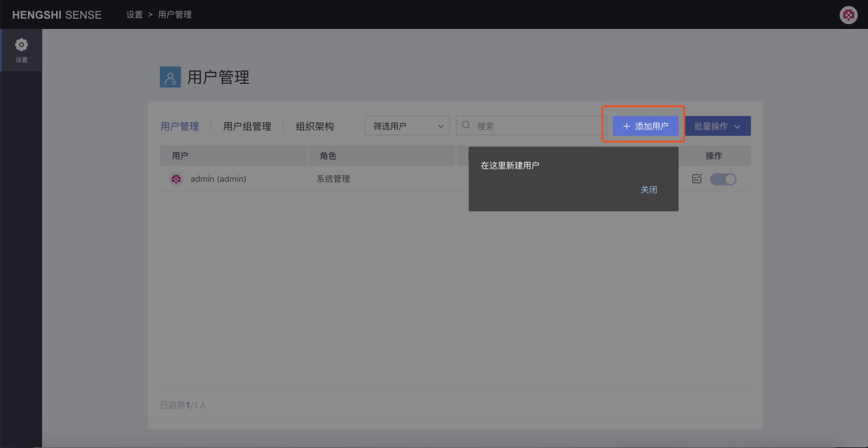Click the admin user's avatar in table

[x=176, y=179]
